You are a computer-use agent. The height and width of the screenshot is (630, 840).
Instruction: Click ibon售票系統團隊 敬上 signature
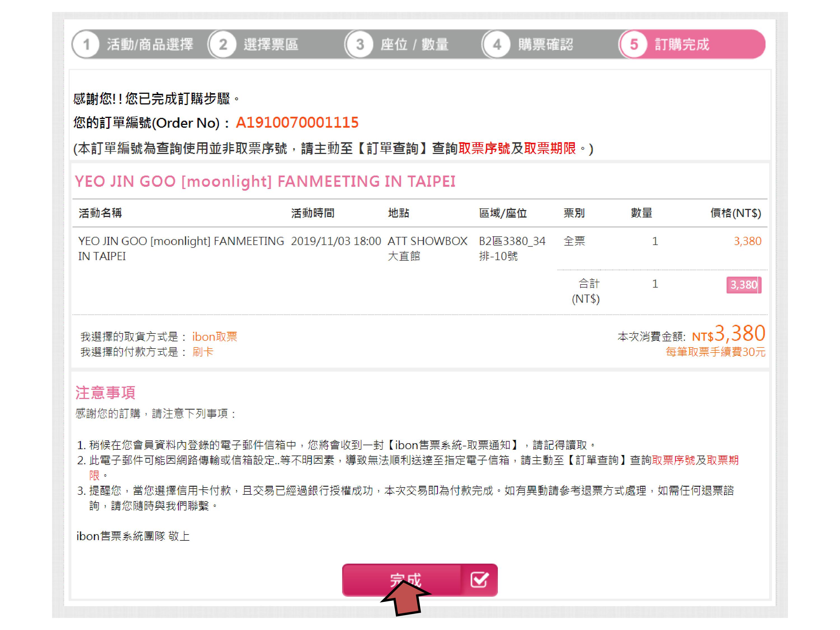point(133,536)
